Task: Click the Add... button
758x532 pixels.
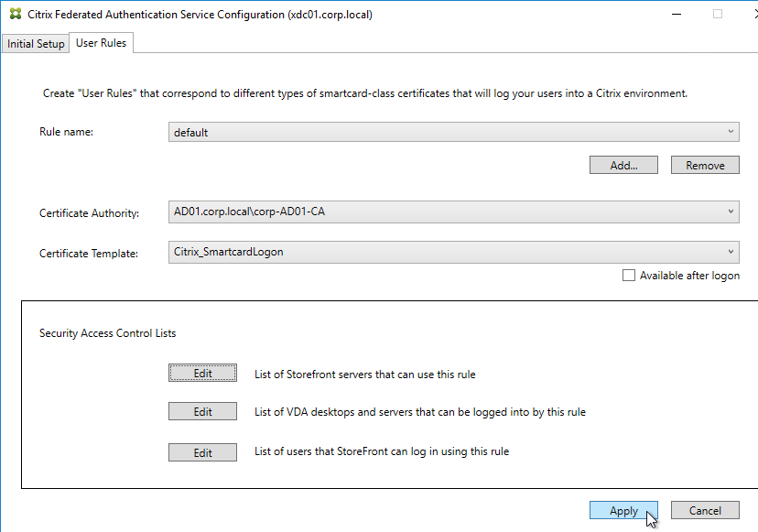Action: point(623,165)
